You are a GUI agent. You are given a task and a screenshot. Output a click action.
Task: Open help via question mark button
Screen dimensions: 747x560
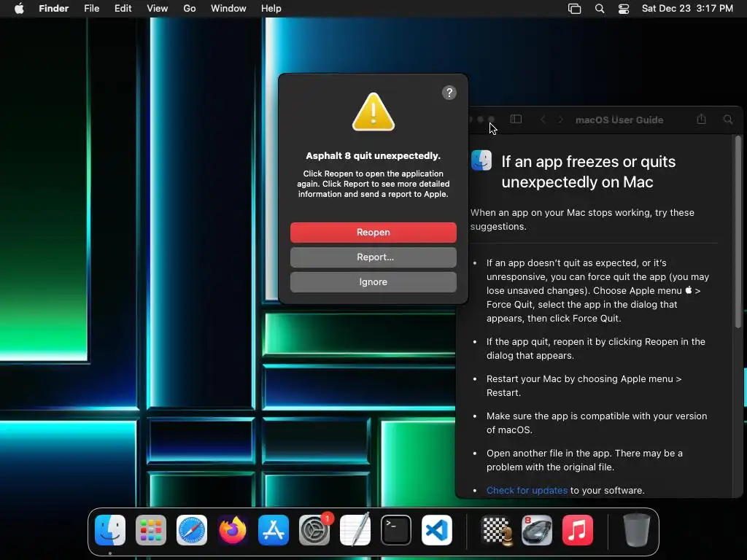tap(449, 93)
